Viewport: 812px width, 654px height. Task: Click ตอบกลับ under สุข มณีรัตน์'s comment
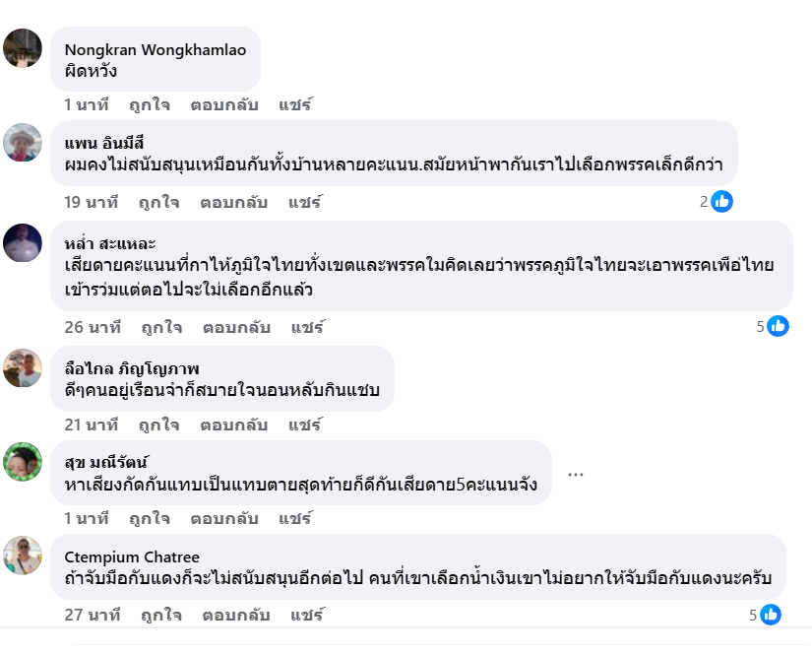tap(224, 518)
